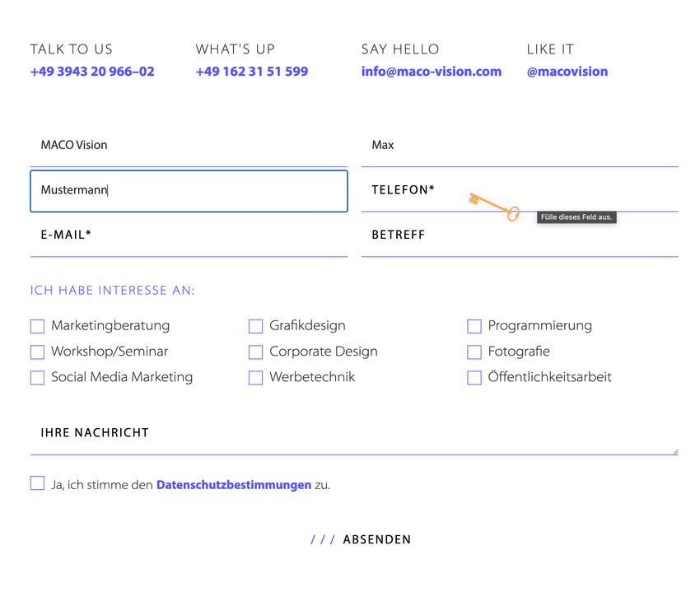Visit the @macovision social link
This screenshot has height=592, width=700.
coord(567,72)
